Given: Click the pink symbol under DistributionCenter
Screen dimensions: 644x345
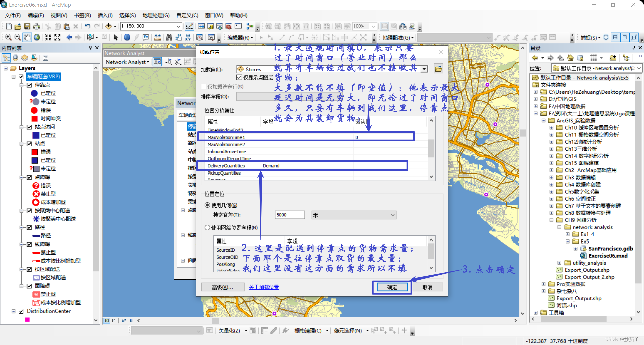Looking at the screenshot, I should (x=28, y=320).
